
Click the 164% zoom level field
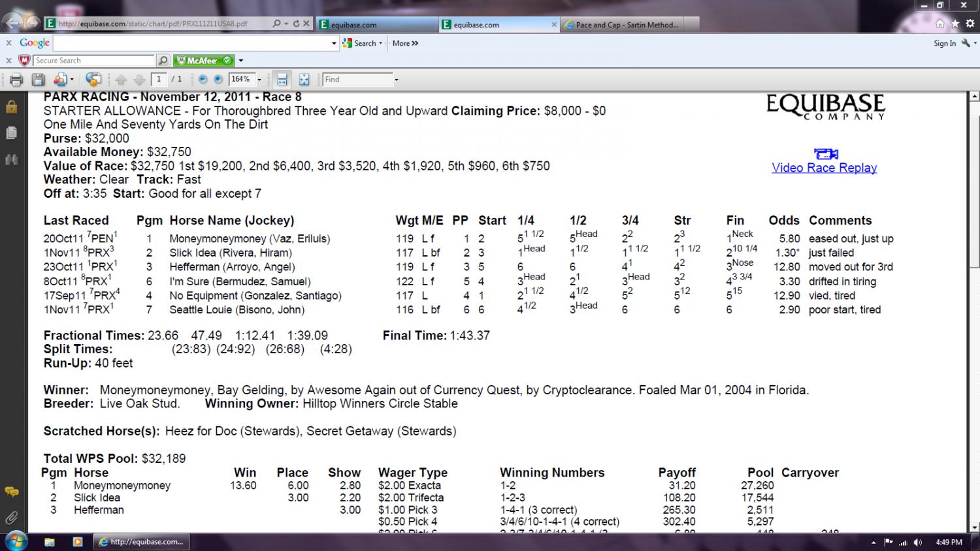(240, 80)
